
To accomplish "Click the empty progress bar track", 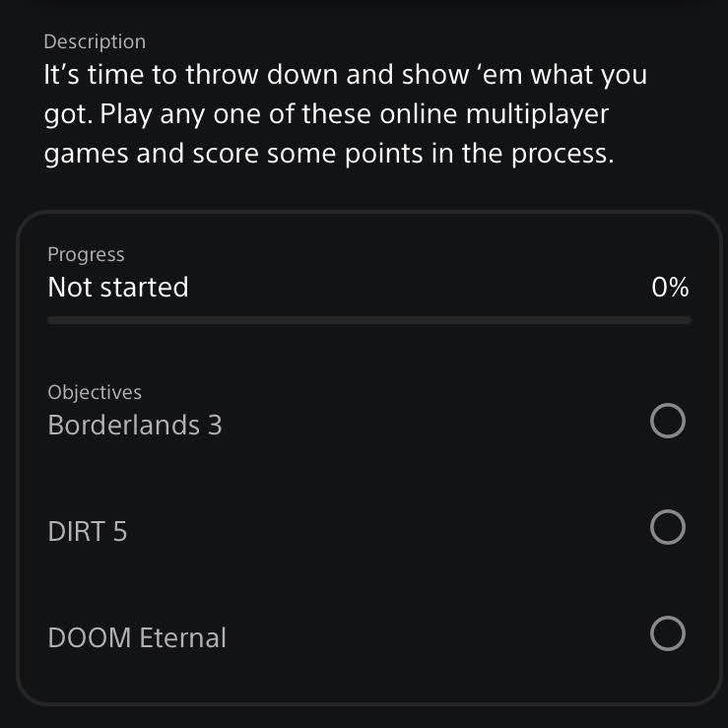I will (x=369, y=320).
